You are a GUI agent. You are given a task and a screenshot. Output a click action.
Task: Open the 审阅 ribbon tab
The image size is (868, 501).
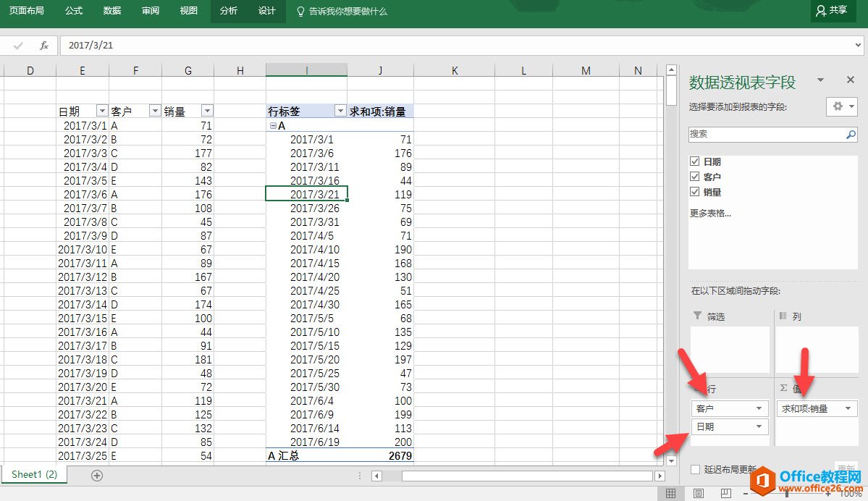point(150,11)
